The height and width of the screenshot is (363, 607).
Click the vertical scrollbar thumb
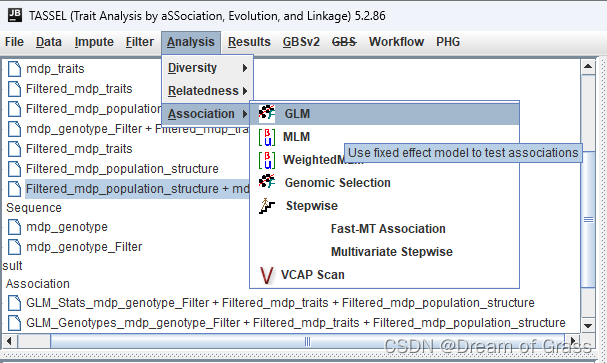588,219
